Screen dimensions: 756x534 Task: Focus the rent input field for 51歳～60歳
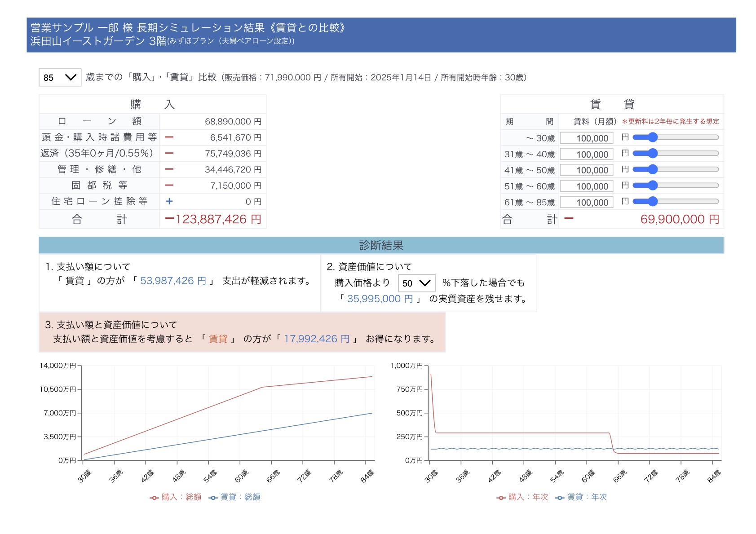[586, 186]
